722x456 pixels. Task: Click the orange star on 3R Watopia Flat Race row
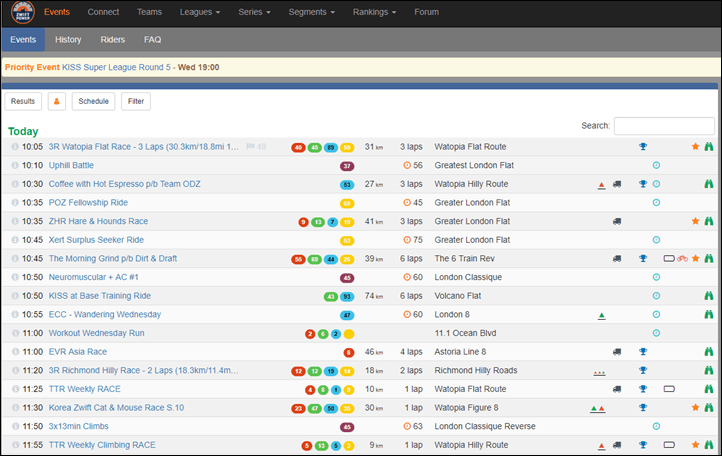point(695,146)
